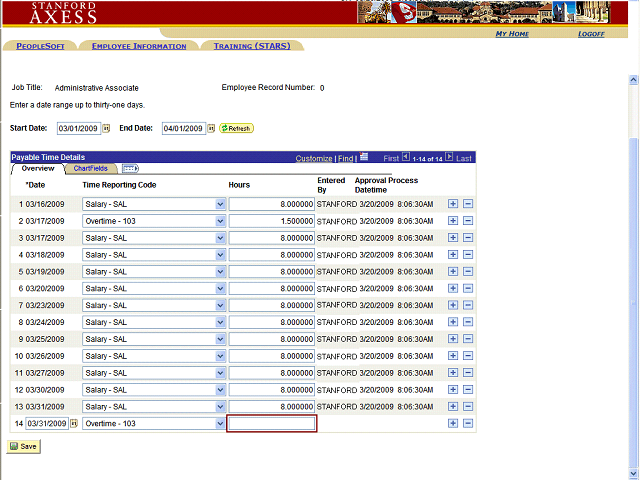Go to next rows with the right arrow
The image size is (640, 480).
tap(449, 157)
